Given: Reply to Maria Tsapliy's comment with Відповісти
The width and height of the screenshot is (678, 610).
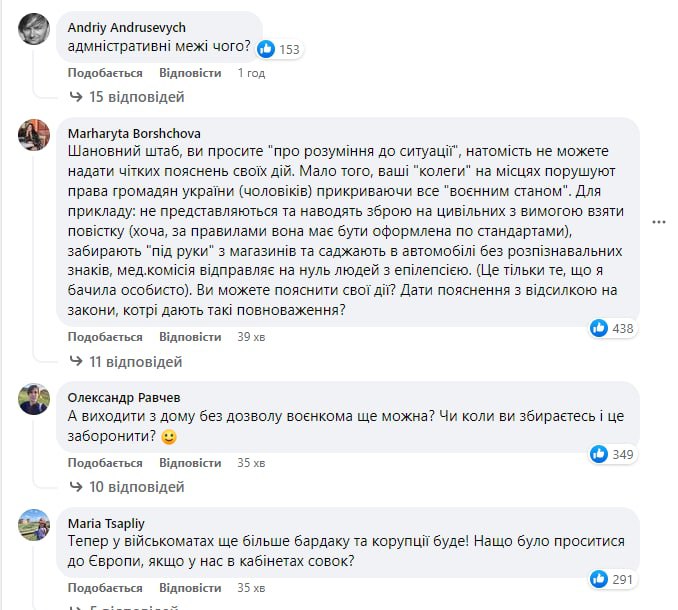Looking at the screenshot, I should pos(190,588).
